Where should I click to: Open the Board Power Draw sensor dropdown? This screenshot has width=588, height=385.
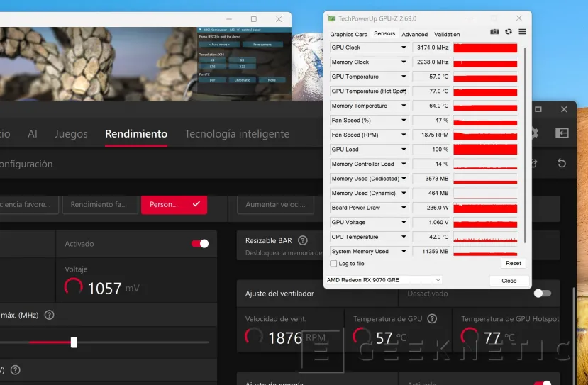(404, 208)
